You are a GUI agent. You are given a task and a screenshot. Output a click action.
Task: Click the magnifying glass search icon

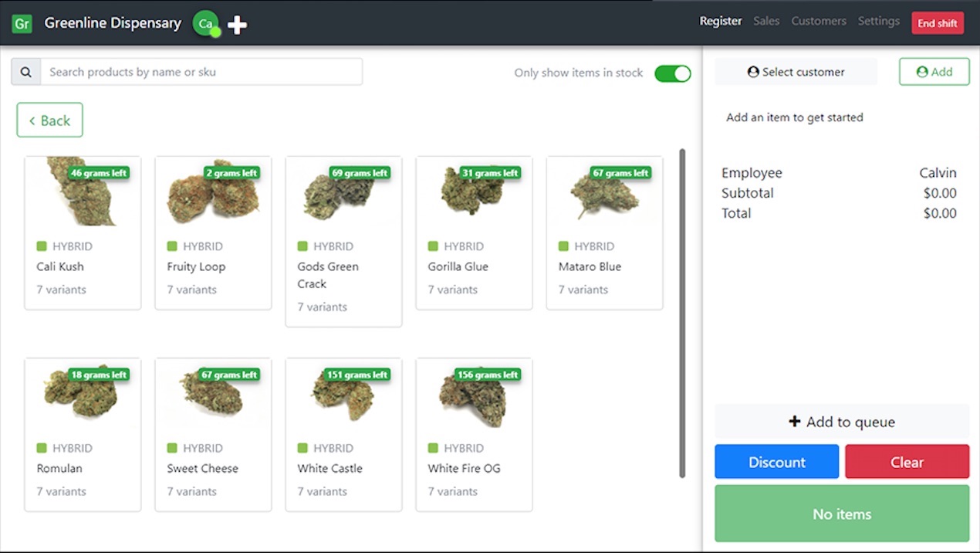26,72
